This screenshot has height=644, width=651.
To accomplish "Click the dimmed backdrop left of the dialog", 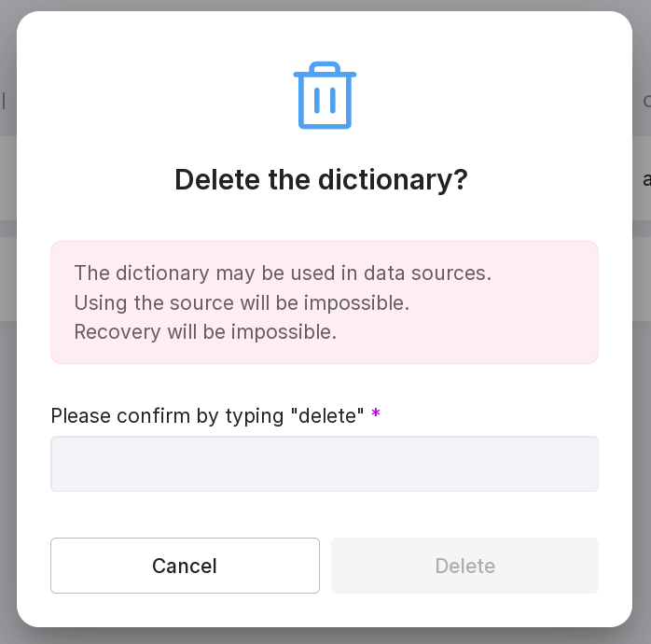I will (x=7, y=373).
